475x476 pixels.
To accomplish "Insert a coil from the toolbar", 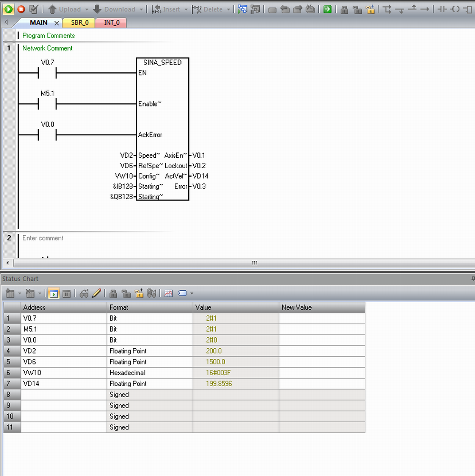I will coord(455,9).
